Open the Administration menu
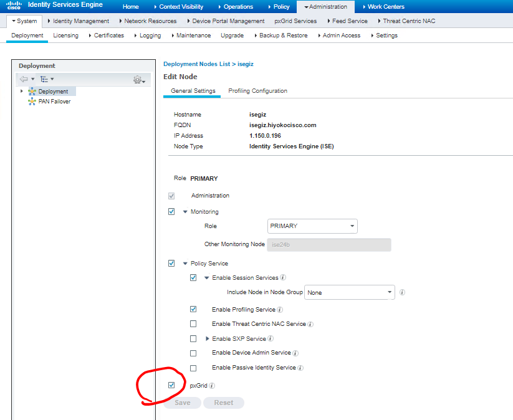The height and width of the screenshot is (420, 513). (x=326, y=6)
